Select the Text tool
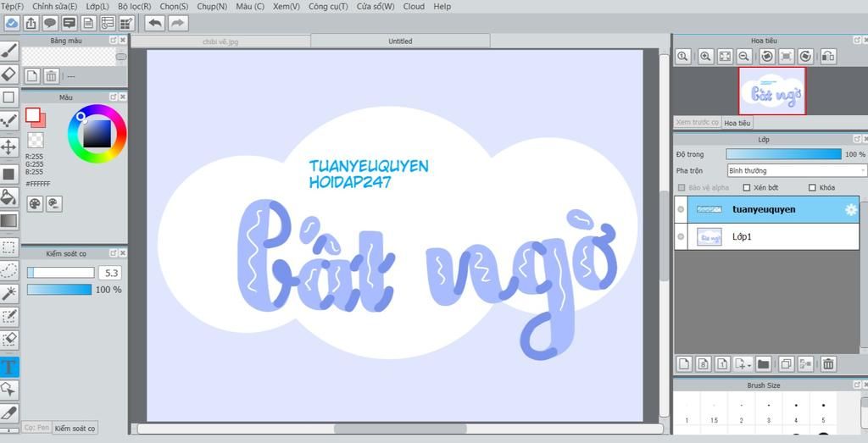Viewport: 868px width, 443px height. pos(8,367)
